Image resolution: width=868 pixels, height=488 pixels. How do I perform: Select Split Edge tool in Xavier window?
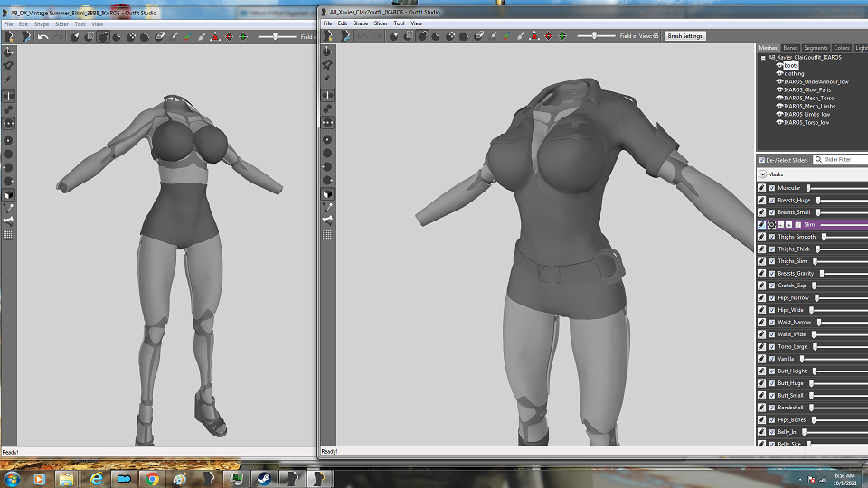pos(561,36)
